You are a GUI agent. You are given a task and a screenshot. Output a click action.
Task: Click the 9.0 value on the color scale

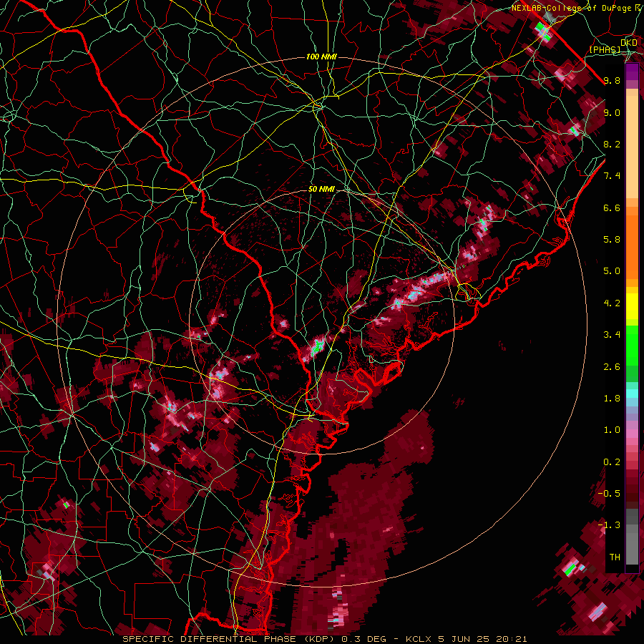click(612, 112)
